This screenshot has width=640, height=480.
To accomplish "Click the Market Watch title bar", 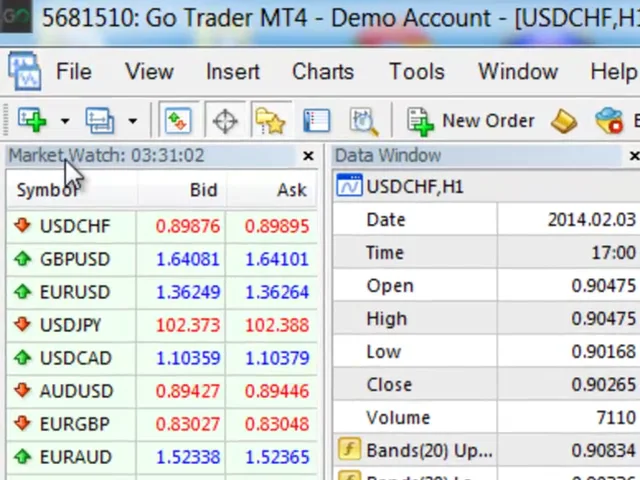I will click(x=151, y=156).
